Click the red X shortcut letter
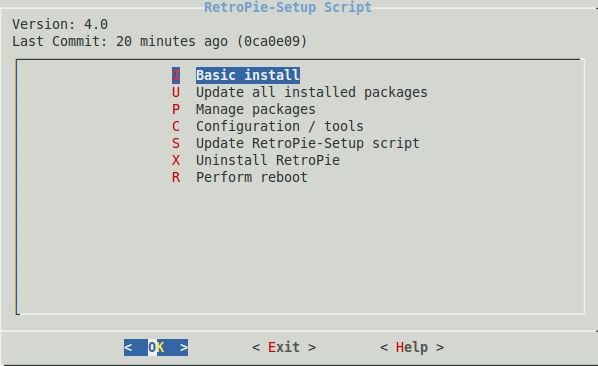 coord(176,160)
